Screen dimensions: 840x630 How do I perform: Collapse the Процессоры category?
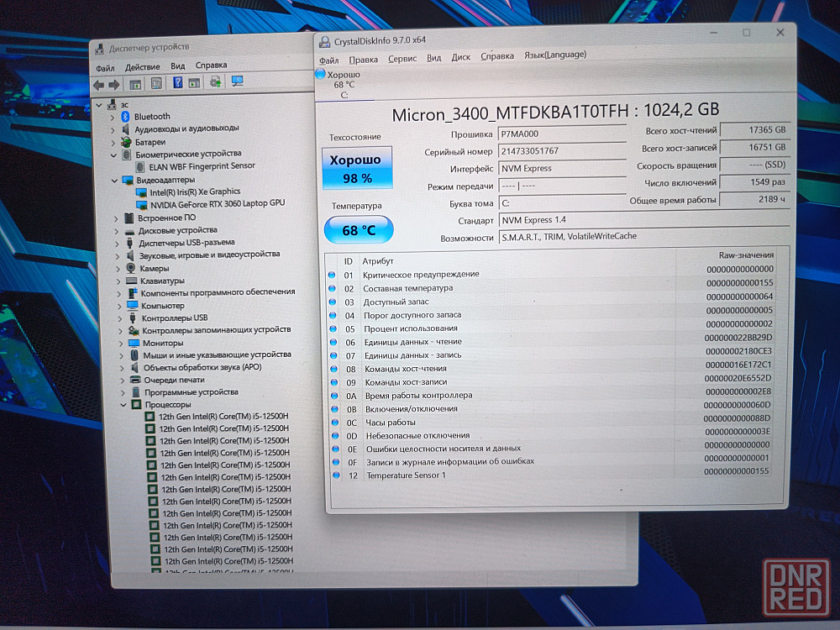[123, 405]
